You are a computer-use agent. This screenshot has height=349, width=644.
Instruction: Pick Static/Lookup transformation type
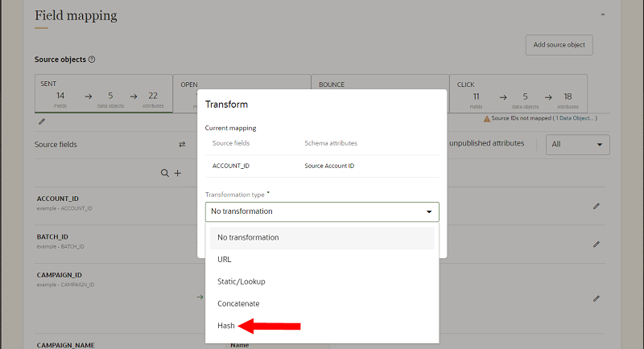pos(241,281)
